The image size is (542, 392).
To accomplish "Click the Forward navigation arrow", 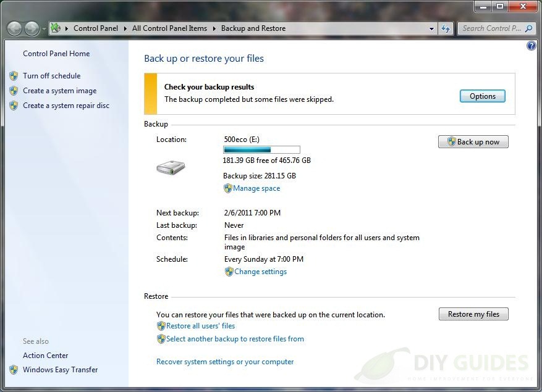I will 32,28.
